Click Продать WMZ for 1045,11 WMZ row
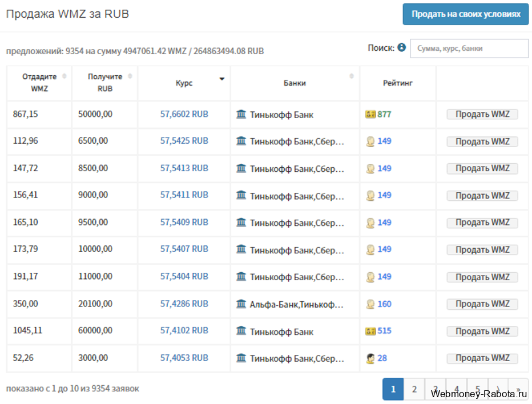Viewport: 532px width, 404px height. pyautogui.click(x=482, y=331)
